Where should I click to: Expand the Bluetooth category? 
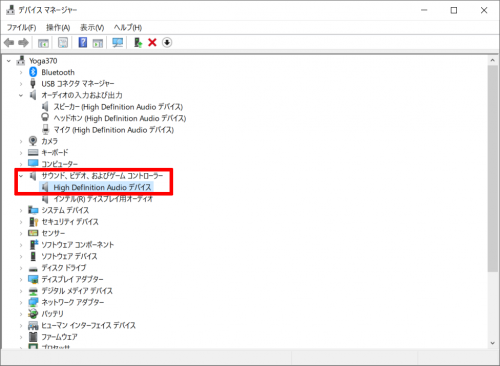(21, 72)
